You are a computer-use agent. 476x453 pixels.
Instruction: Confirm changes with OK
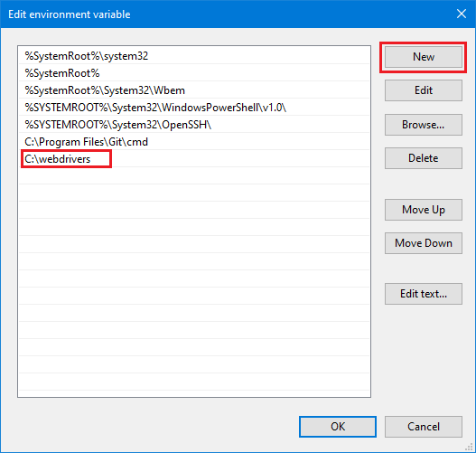point(338,427)
